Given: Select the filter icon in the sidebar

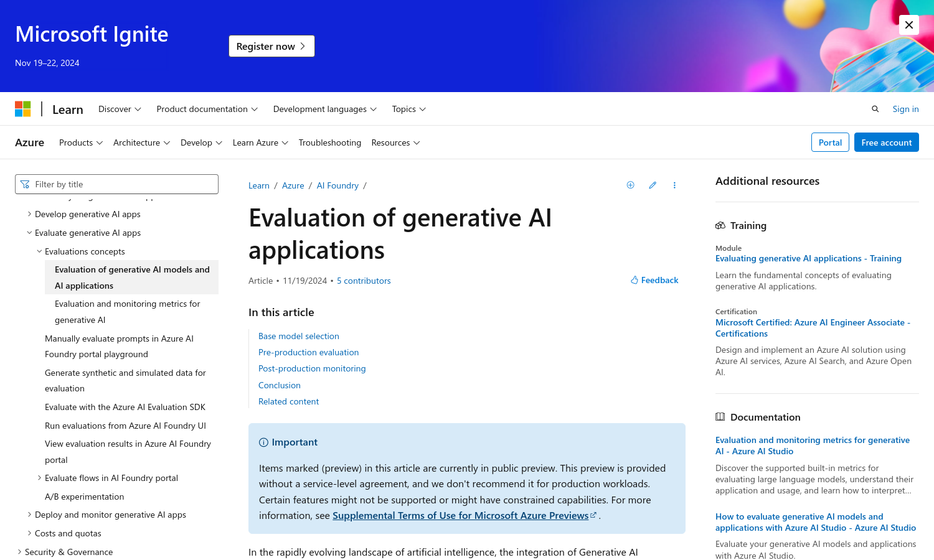Looking at the screenshot, I should pos(26,184).
